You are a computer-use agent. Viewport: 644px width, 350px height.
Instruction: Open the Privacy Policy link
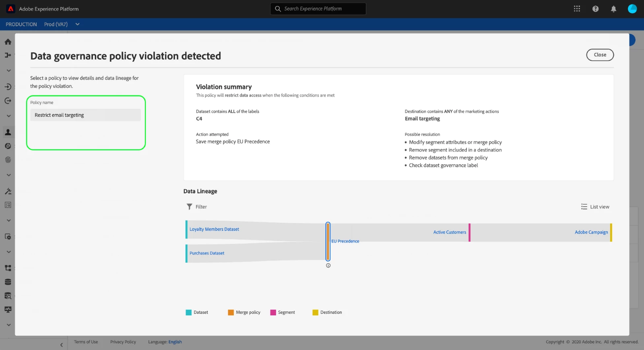[x=123, y=342]
